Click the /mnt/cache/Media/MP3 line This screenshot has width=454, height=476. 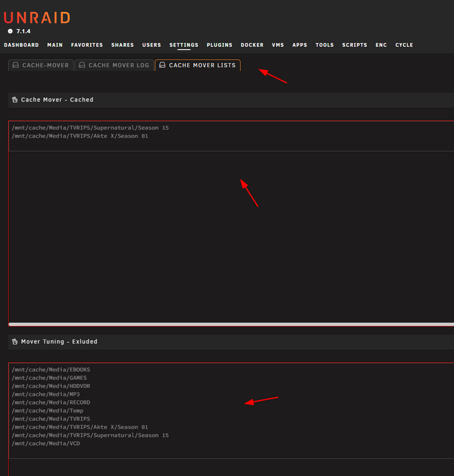pyautogui.click(x=46, y=394)
